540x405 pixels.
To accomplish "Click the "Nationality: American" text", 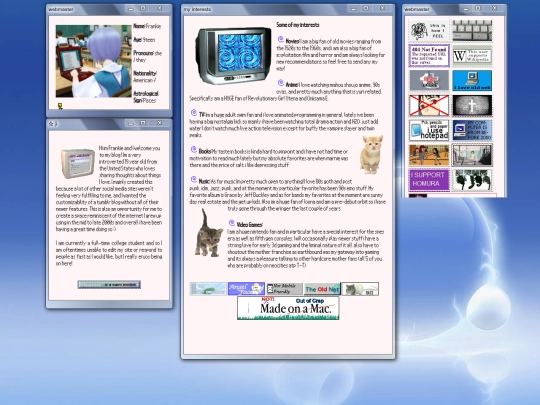I will (x=145, y=77).
